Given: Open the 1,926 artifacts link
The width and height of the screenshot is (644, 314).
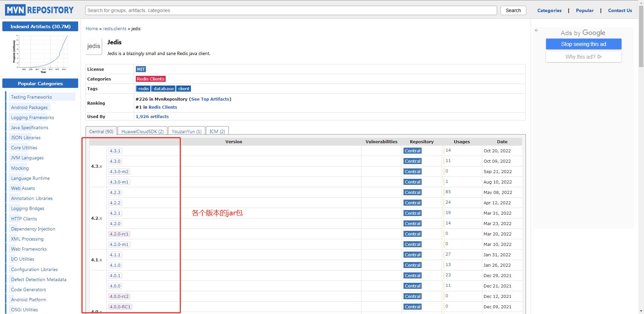Looking at the screenshot, I should tap(152, 116).
